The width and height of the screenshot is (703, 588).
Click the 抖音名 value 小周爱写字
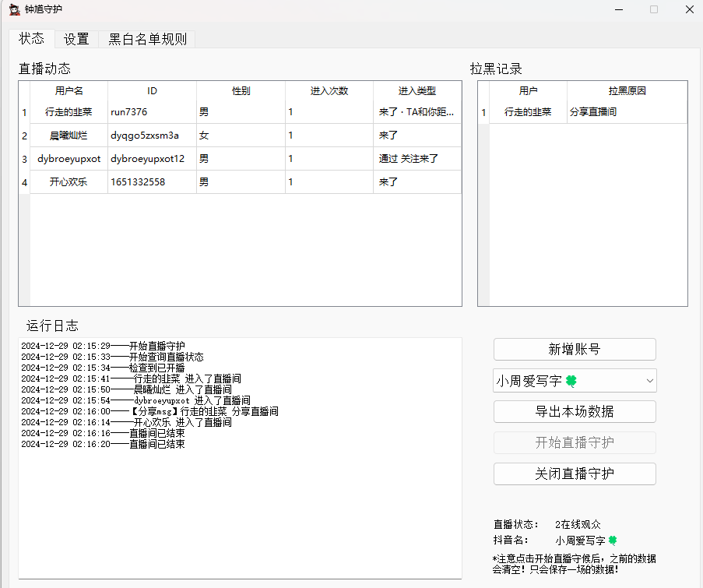pos(586,540)
